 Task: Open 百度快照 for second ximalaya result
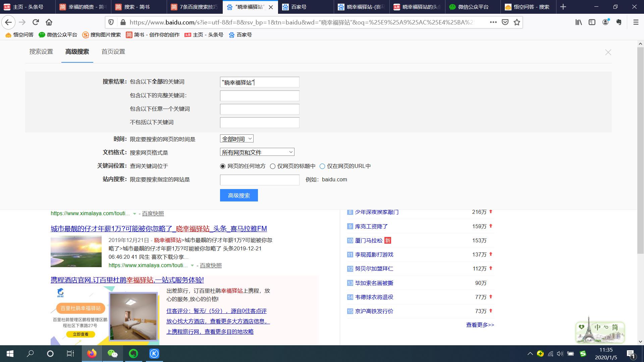coord(211,265)
